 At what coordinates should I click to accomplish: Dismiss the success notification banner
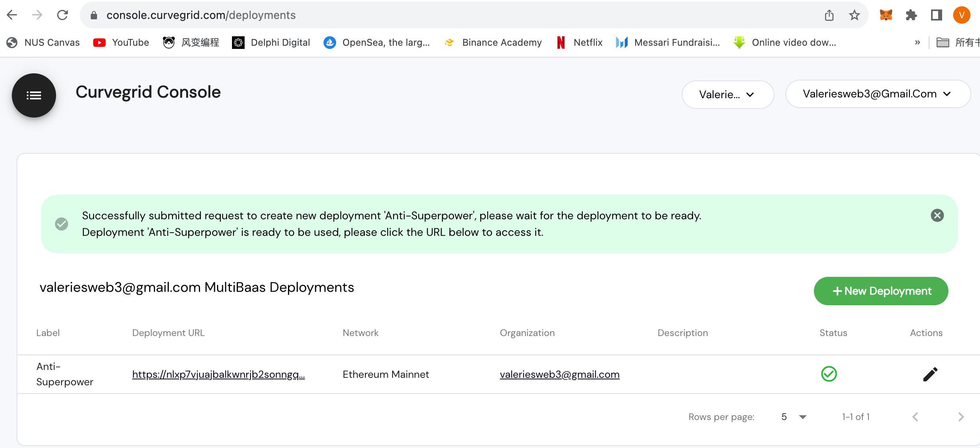click(937, 215)
